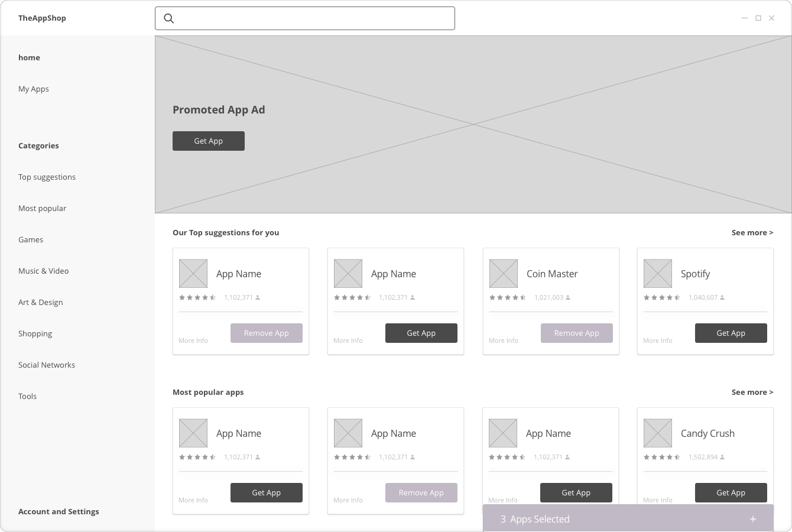Get the Spotify app
Image resolution: width=792 pixels, height=532 pixels.
point(731,333)
